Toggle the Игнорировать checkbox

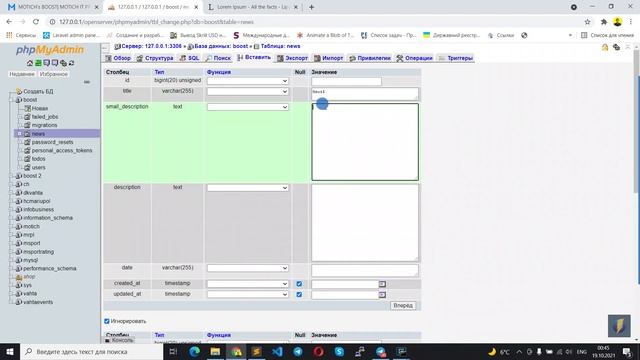coord(107,321)
